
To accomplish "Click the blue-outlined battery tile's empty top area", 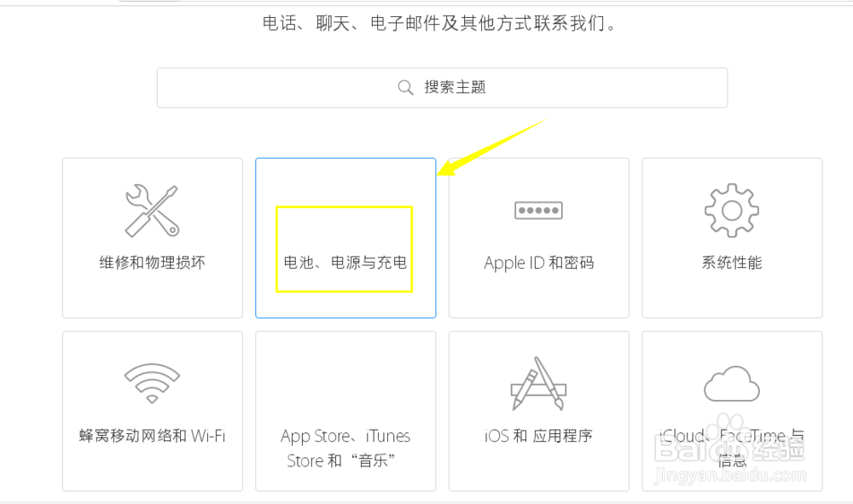I will click(345, 182).
